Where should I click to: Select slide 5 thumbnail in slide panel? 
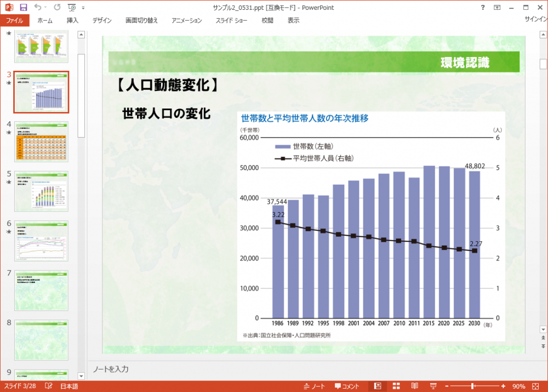pos(41,191)
